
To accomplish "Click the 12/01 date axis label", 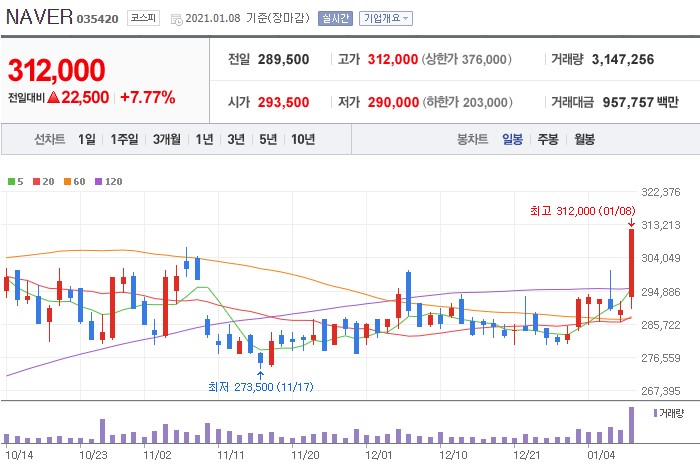I will click(x=379, y=455).
